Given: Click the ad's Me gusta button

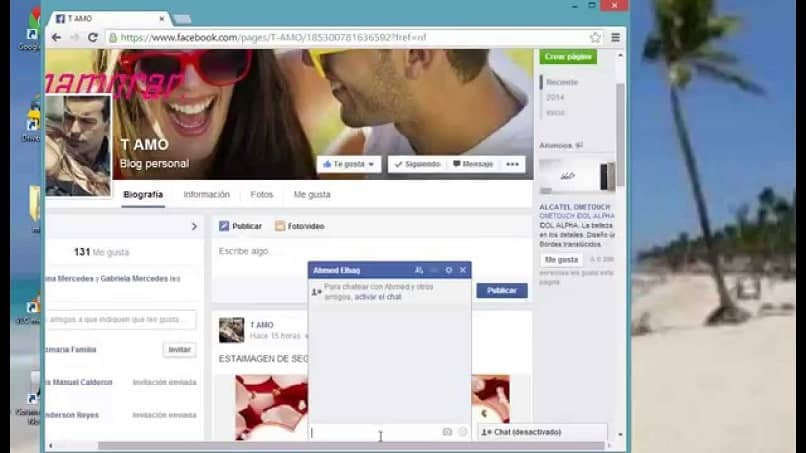Looking at the screenshot, I should click(x=561, y=260).
